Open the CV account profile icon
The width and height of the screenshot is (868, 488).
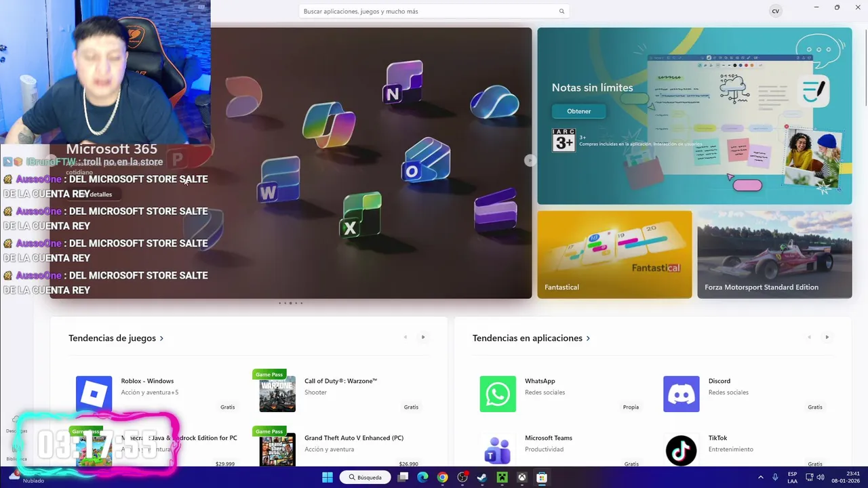[x=775, y=11]
